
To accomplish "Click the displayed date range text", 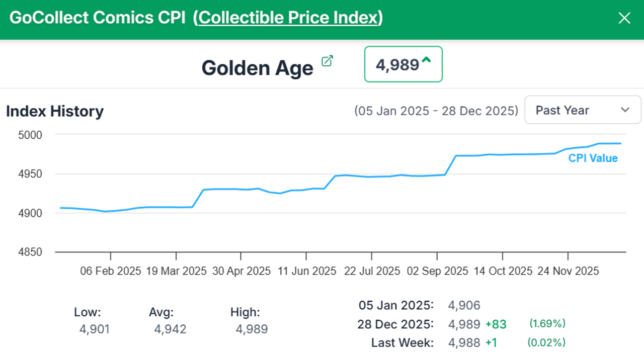I will [436, 111].
